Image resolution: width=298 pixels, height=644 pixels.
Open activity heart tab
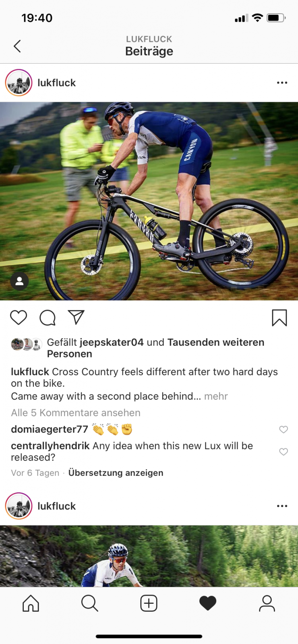tap(208, 603)
